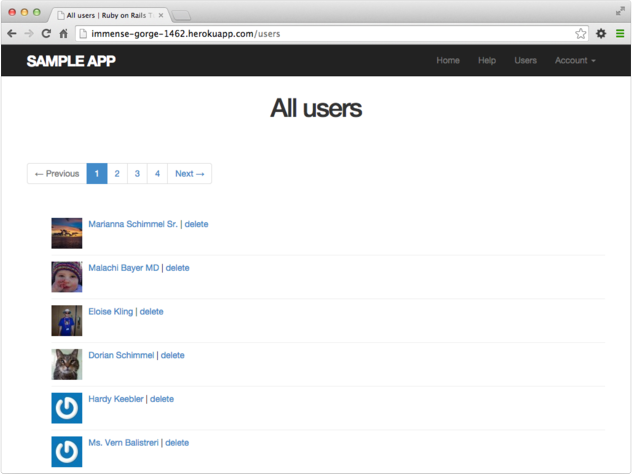Open the extension gear icon
Image resolution: width=632 pixels, height=474 pixels.
pyautogui.click(x=601, y=33)
